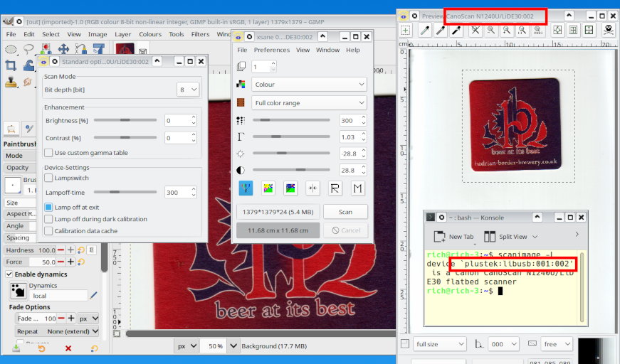Uncheck Enable dynamics in GIMP

[x=9, y=274]
